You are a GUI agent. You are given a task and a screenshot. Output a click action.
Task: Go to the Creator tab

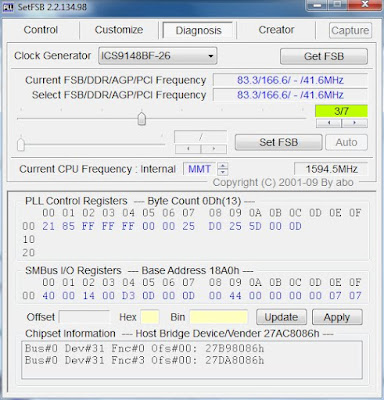tap(276, 30)
